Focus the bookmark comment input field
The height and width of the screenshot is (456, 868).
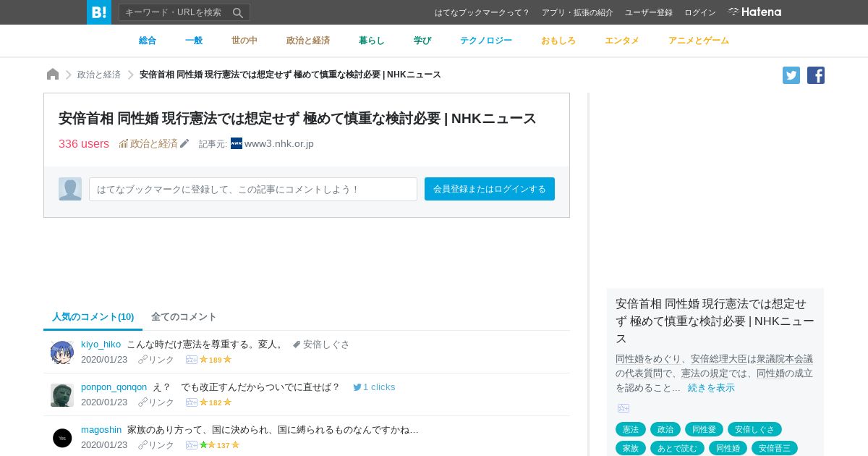tap(253, 189)
